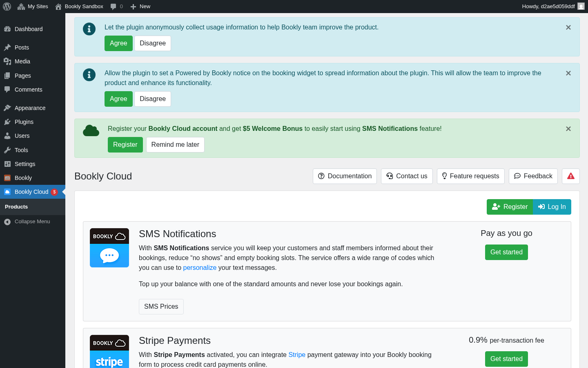Viewport: 588px width, 368px height.
Task: Click the Dashboard gauge icon
Action: [7, 29]
